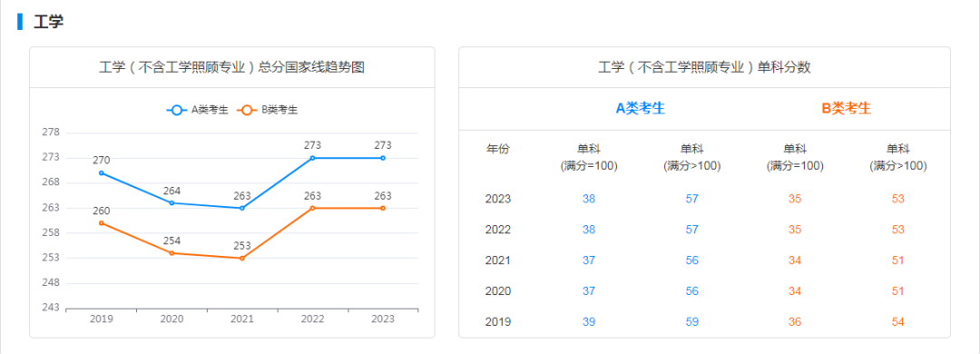
Task: Click the 2019 A类 score 59 value
Action: click(x=691, y=322)
